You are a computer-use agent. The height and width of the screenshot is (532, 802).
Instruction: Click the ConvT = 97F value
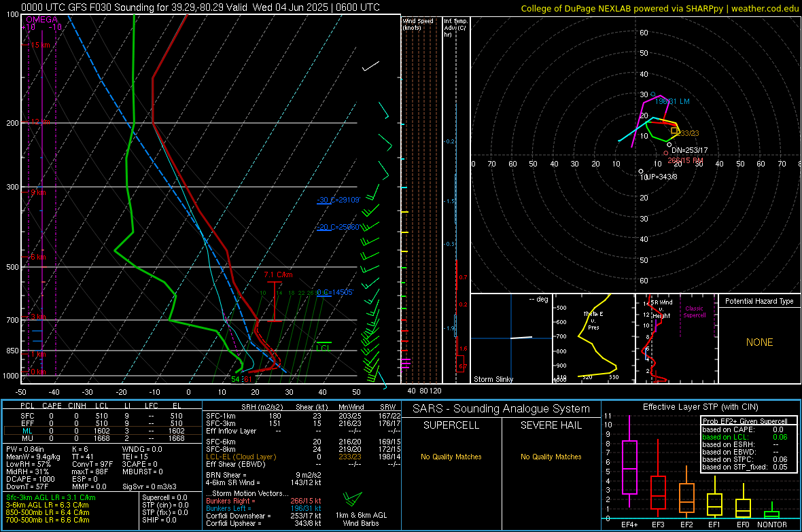point(92,464)
